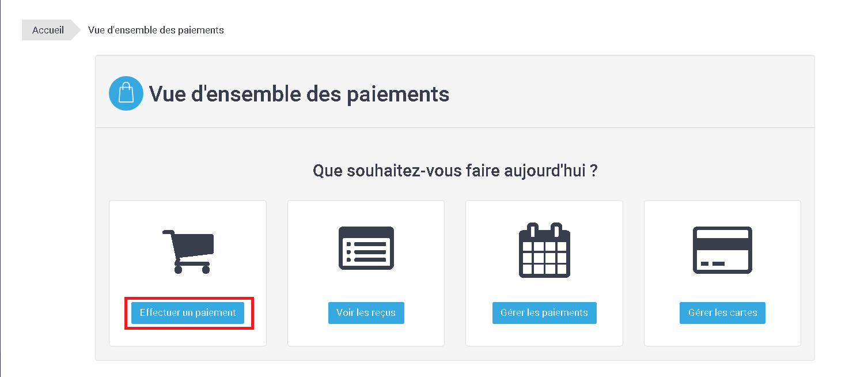Go to the Accueil breadcrumb

pos(48,30)
